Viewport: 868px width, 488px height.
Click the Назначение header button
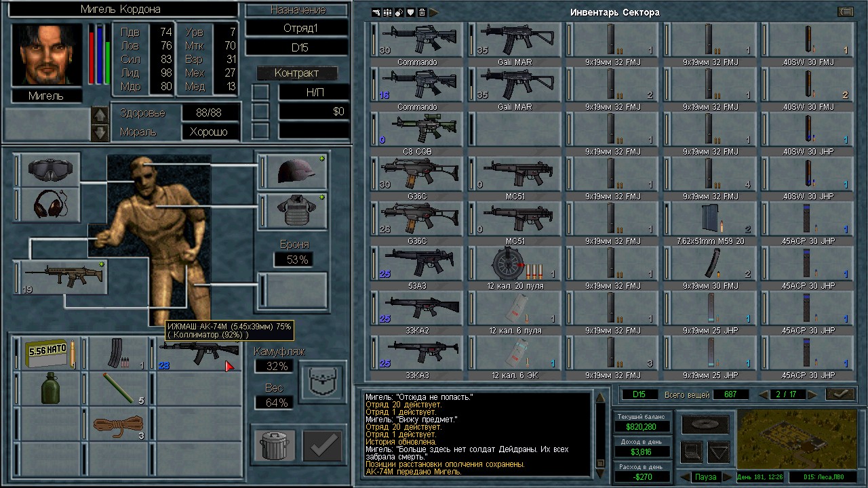(x=298, y=10)
